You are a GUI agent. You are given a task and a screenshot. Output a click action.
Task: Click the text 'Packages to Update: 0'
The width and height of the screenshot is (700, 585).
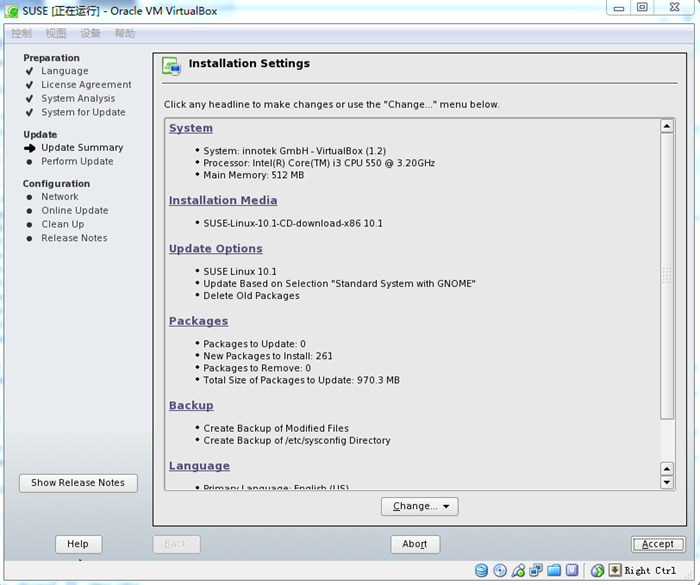click(x=254, y=344)
